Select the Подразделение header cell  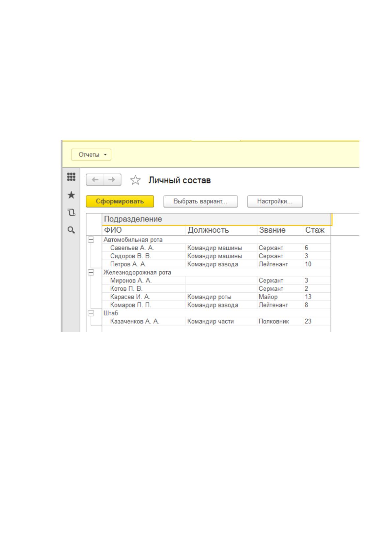coord(216,219)
